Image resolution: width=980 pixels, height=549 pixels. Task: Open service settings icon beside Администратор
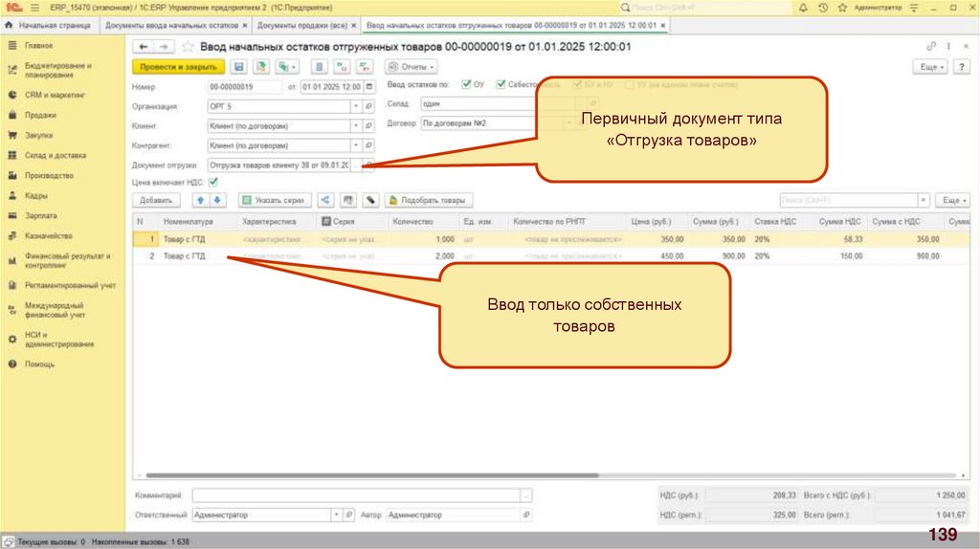tap(914, 8)
